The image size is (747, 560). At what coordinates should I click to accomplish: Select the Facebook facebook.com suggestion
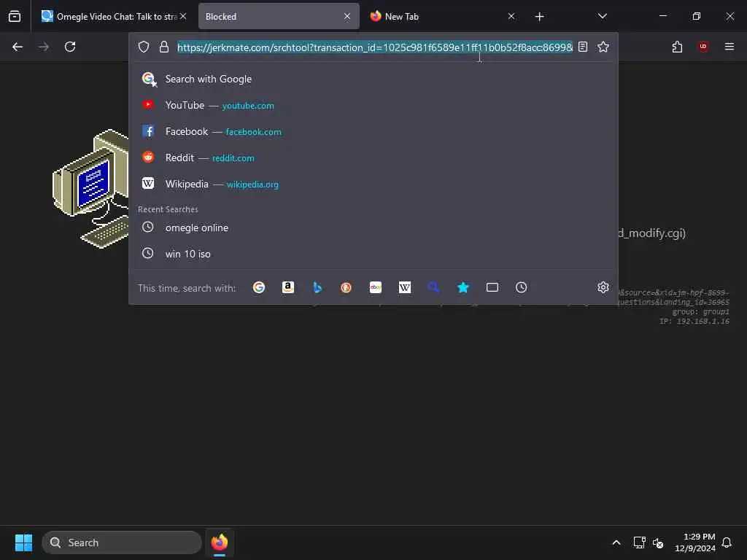[373, 131]
